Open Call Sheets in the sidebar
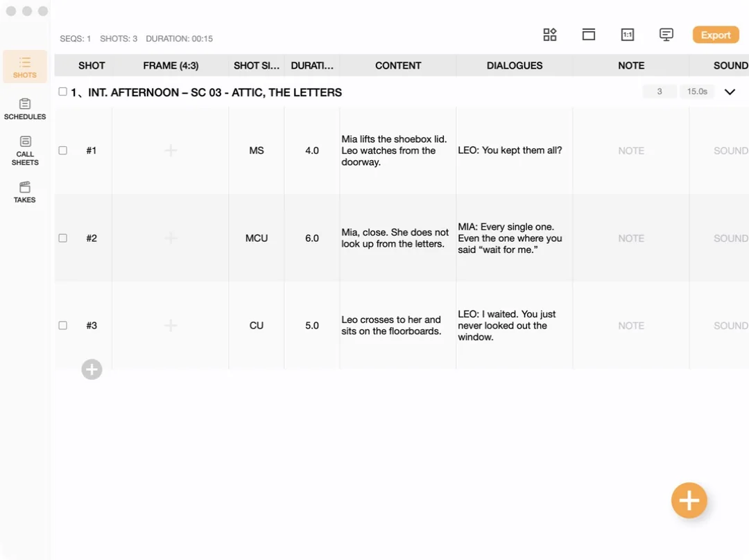The width and height of the screenshot is (749, 560). coord(25,151)
